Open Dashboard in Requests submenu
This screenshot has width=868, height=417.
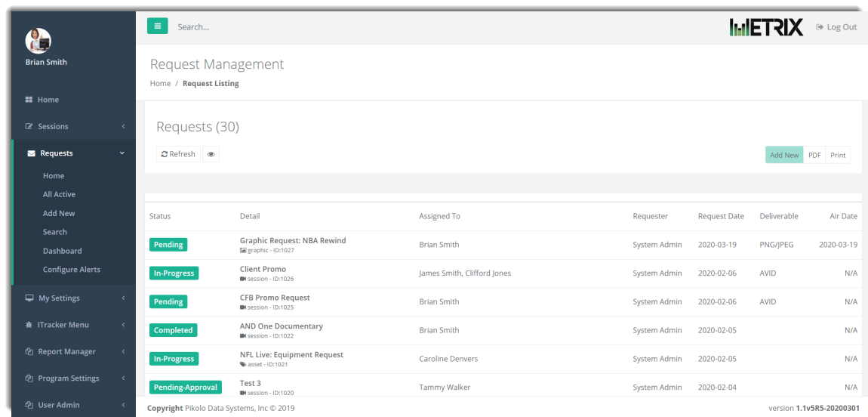click(62, 251)
